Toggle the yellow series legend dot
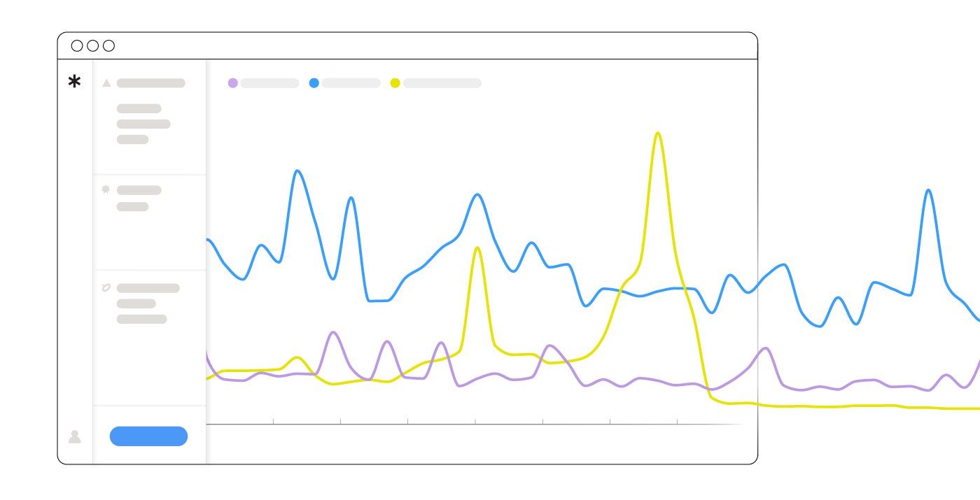The height and width of the screenshot is (500, 980). coord(395,83)
